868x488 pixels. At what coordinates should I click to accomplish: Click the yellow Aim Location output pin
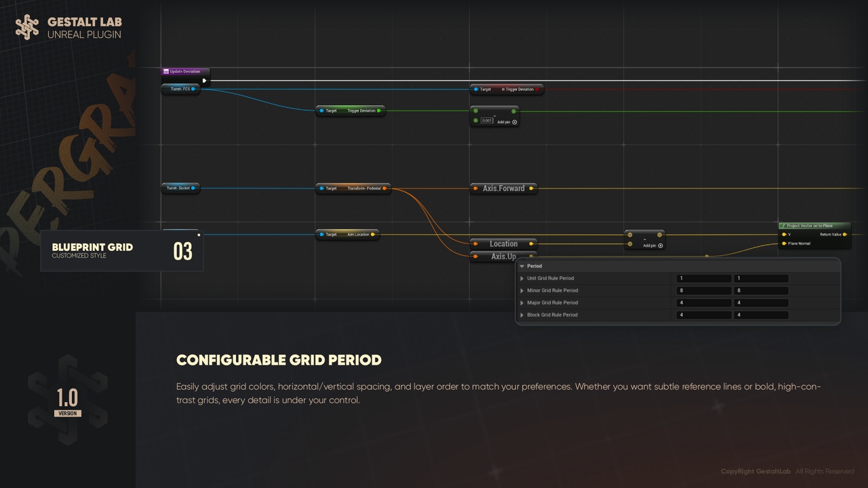coord(373,235)
